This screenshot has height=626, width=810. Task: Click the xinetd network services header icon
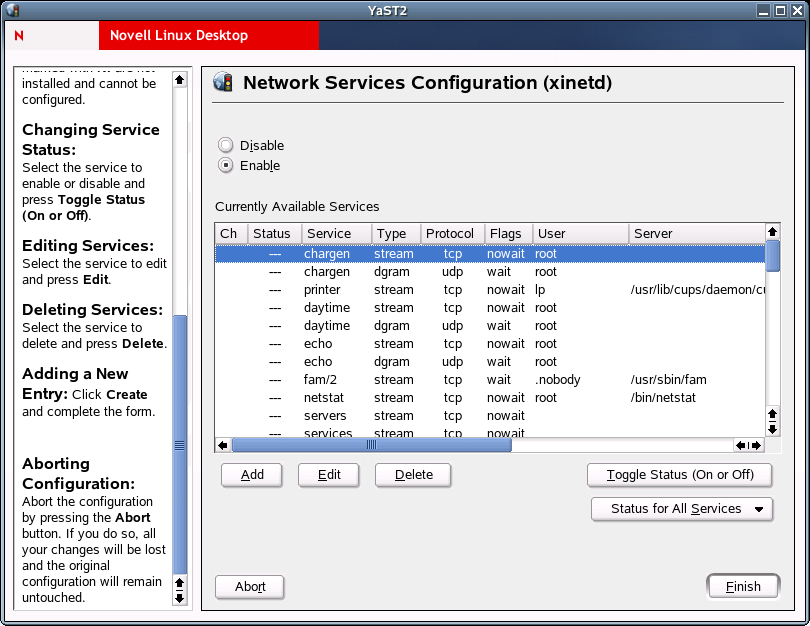click(x=223, y=83)
